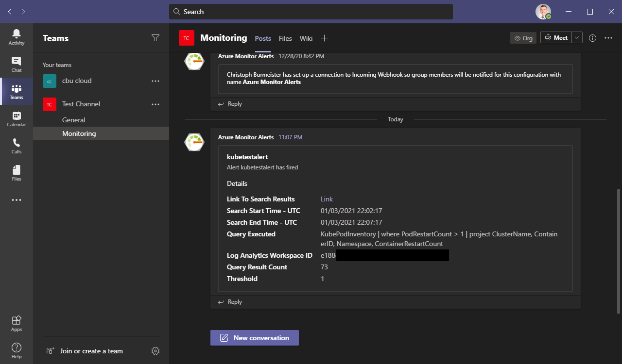The width and height of the screenshot is (622, 364).
Task: Click the conversation vertical scrollbar
Action: (x=619, y=250)
